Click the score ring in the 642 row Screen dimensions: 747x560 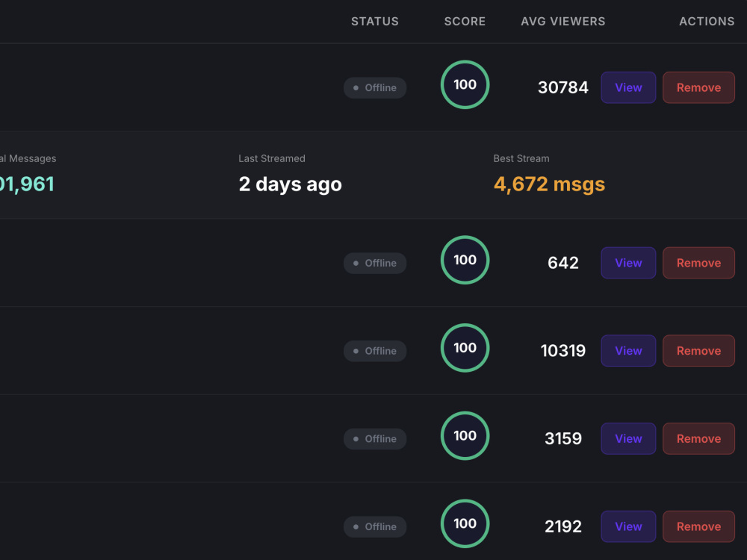465,260
